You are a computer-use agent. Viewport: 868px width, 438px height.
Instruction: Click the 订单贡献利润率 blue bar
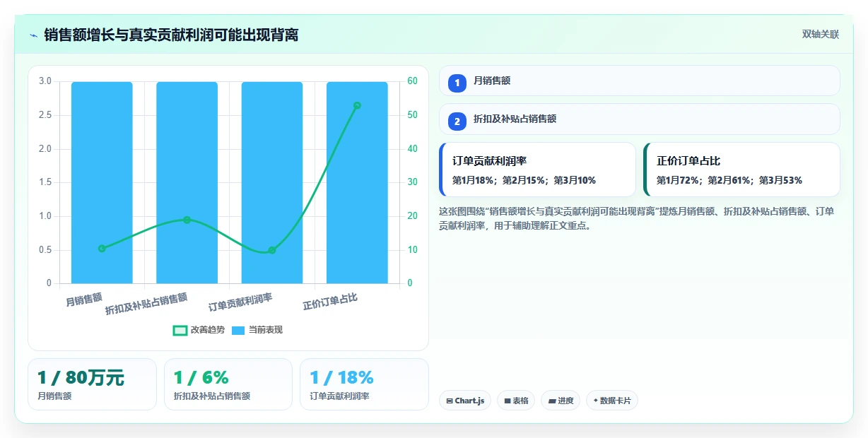coord(272,182)
